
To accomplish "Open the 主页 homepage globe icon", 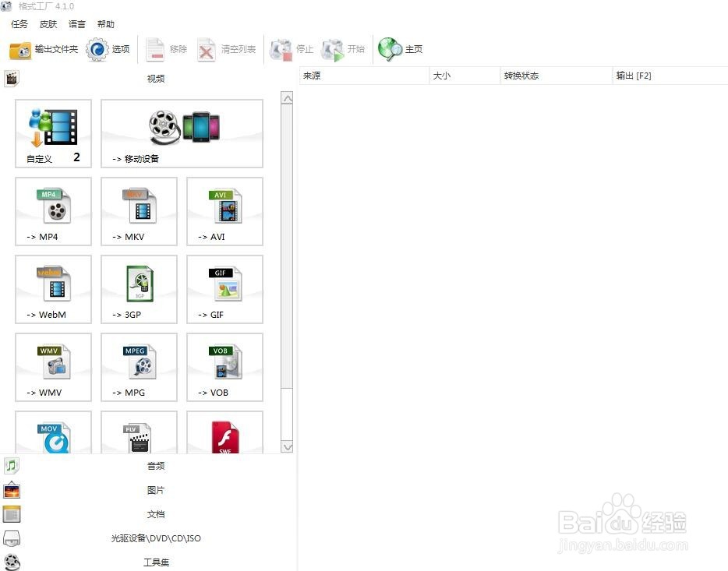I will [400, 50].
